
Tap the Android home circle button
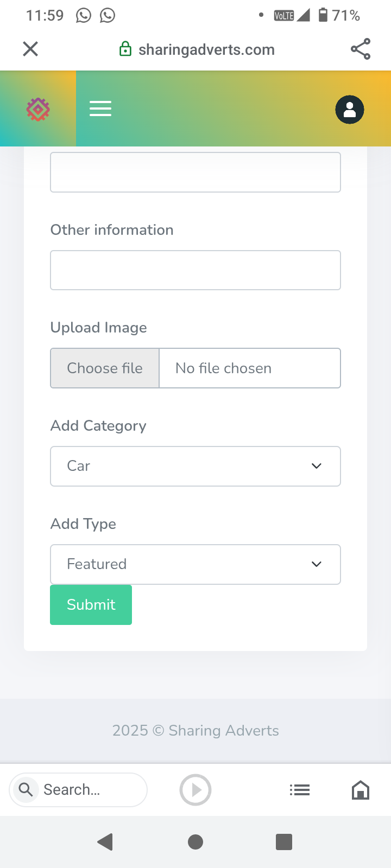pos(195,842)
